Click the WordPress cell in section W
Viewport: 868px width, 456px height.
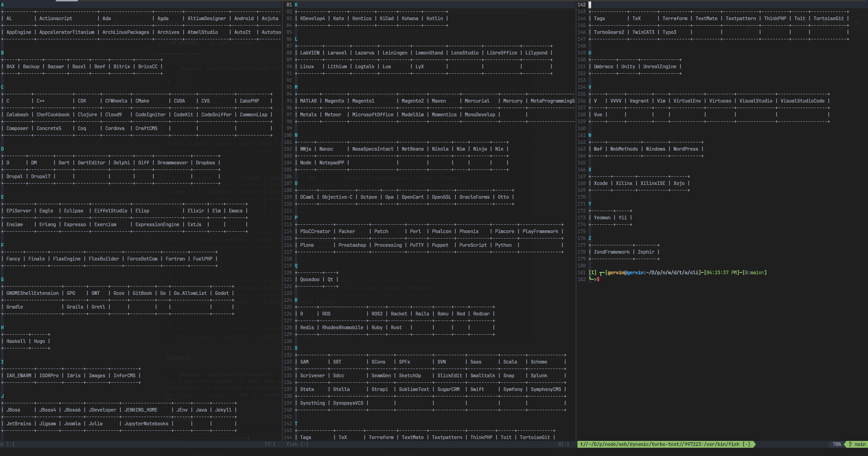(686, 149)
